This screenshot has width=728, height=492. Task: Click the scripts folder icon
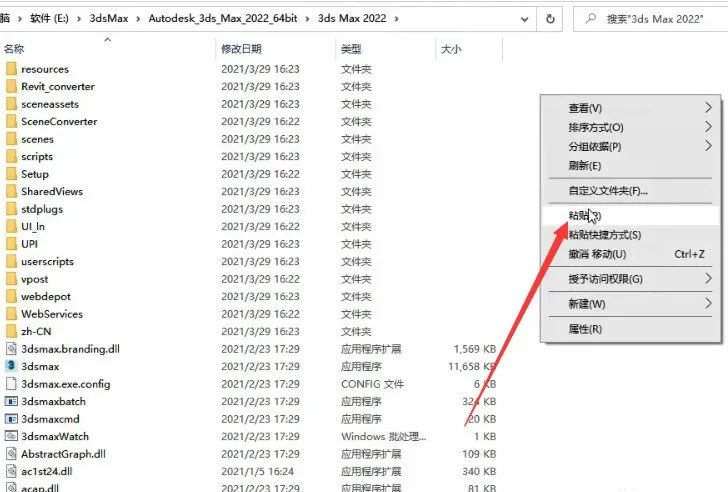tap(11, 156)
